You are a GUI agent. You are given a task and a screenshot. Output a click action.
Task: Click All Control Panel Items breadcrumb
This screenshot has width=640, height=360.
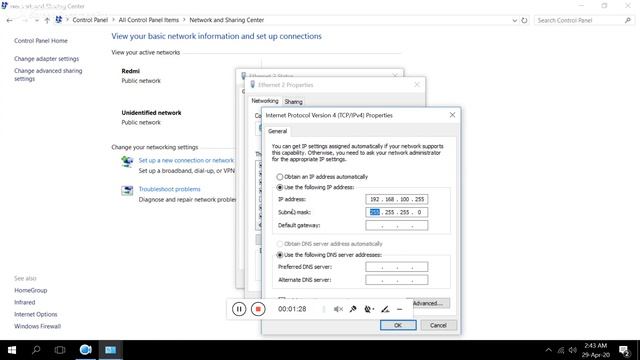point(149,20)
